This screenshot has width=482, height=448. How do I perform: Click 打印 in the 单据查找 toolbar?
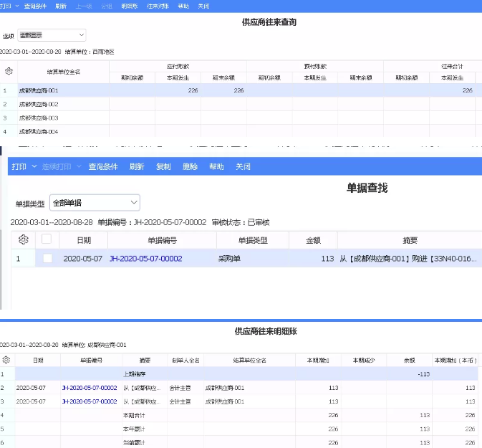click(x=19, y=166)
